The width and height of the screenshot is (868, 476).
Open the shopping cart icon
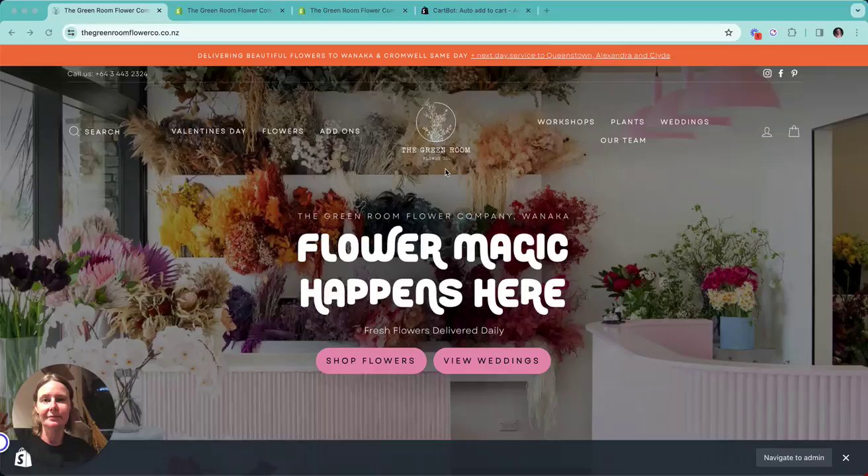tap(794, 131)
